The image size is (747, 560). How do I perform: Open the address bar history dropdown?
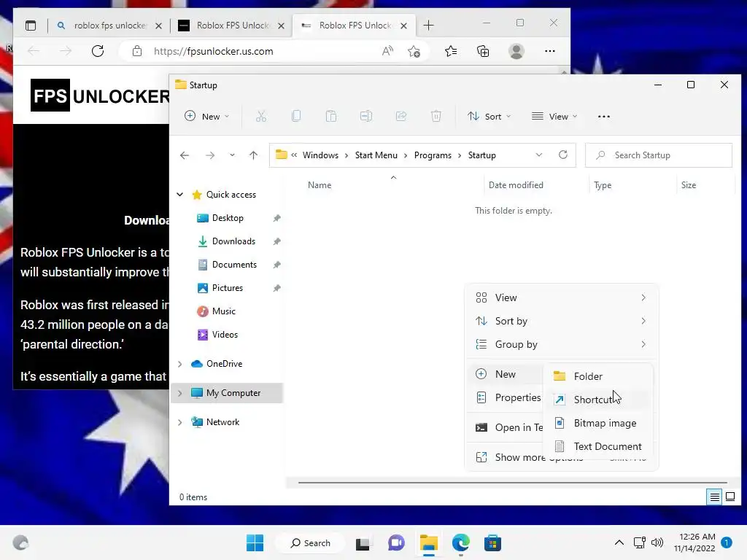539,155
